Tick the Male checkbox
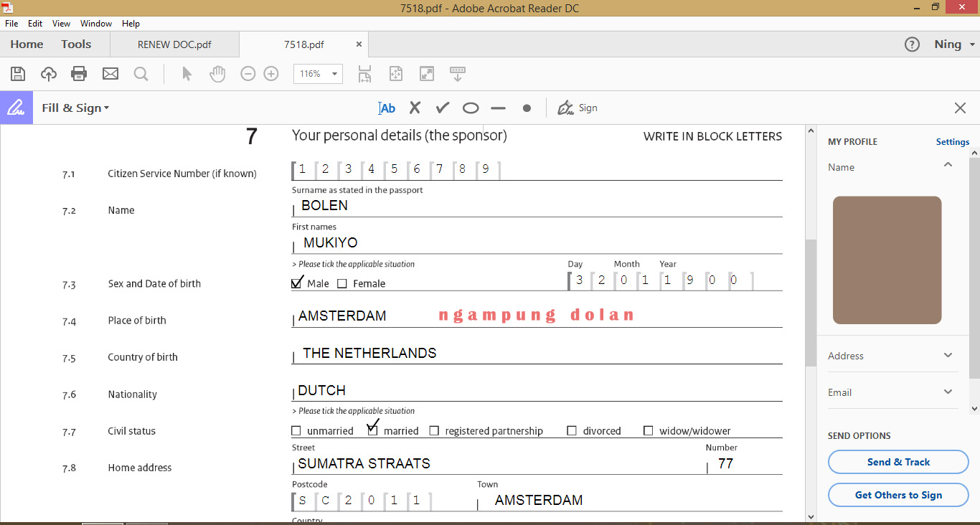 click(297, 283)
